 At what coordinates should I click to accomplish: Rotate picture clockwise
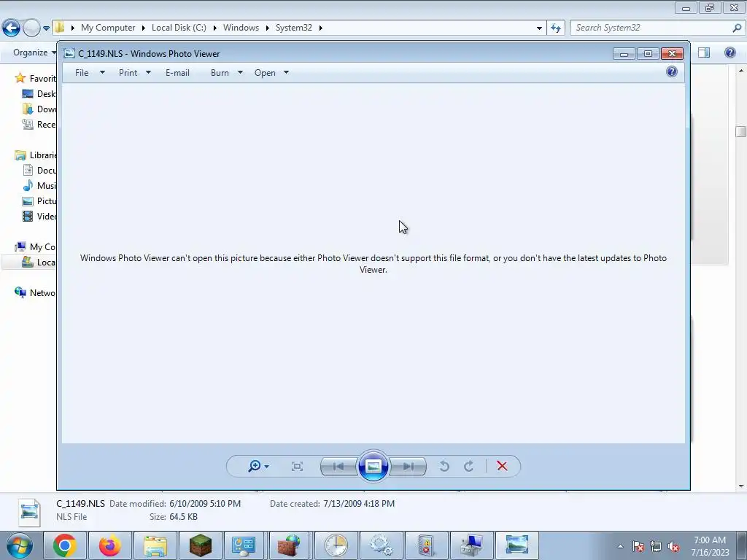[x=469, y=466]
